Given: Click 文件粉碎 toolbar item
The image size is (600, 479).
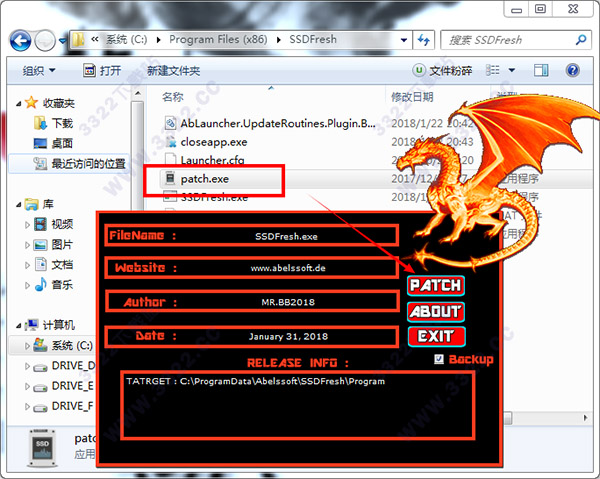Looking at the screenshot, I should click(x=443, y=70).
